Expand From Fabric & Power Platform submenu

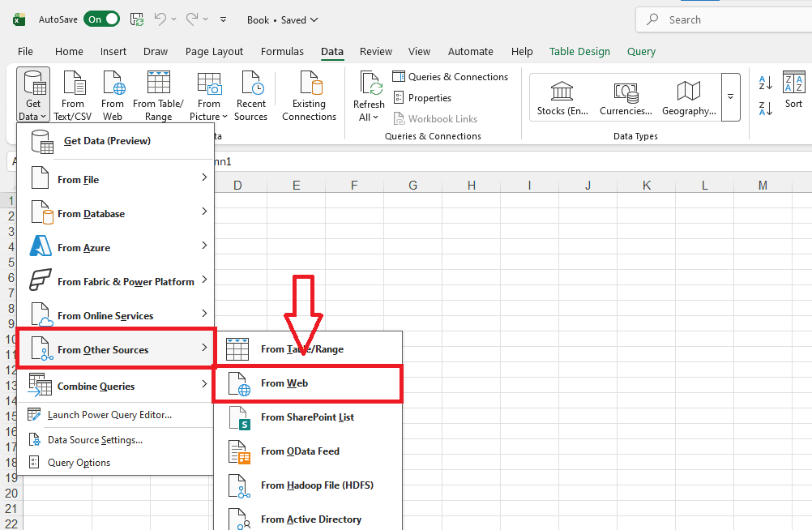pyautogui.click(x=116, y=281)
